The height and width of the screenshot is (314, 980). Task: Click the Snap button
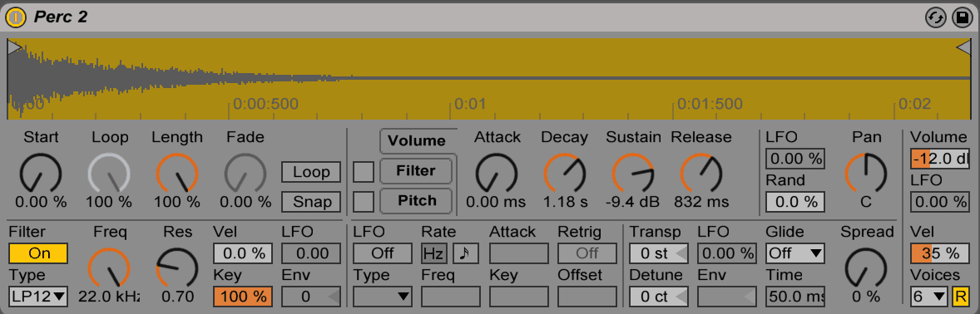(x=311, y=202)
